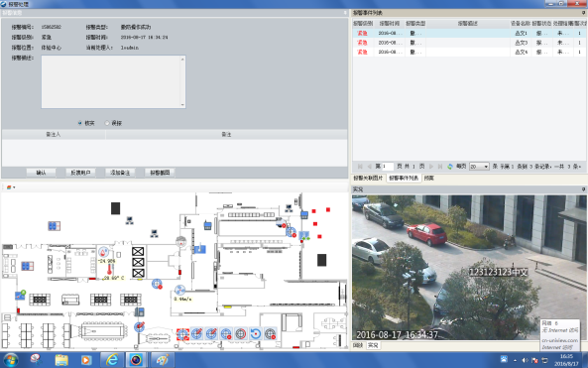This screenshot has height=368, width=588.
Task: Pin the alarm event list panel with the pushpin
Action: [x=583, y=13]
